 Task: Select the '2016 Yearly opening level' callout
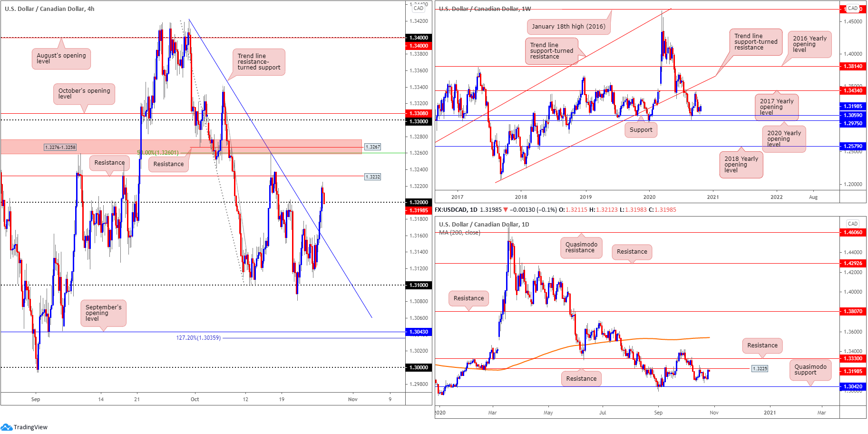coord(809,44)
